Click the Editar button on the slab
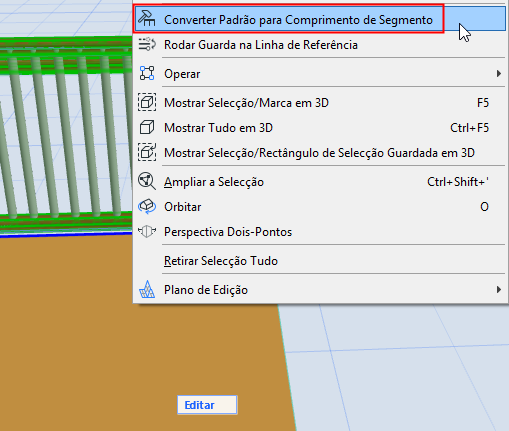The height and width of the screenshot is (431, 509). (207, 405)
